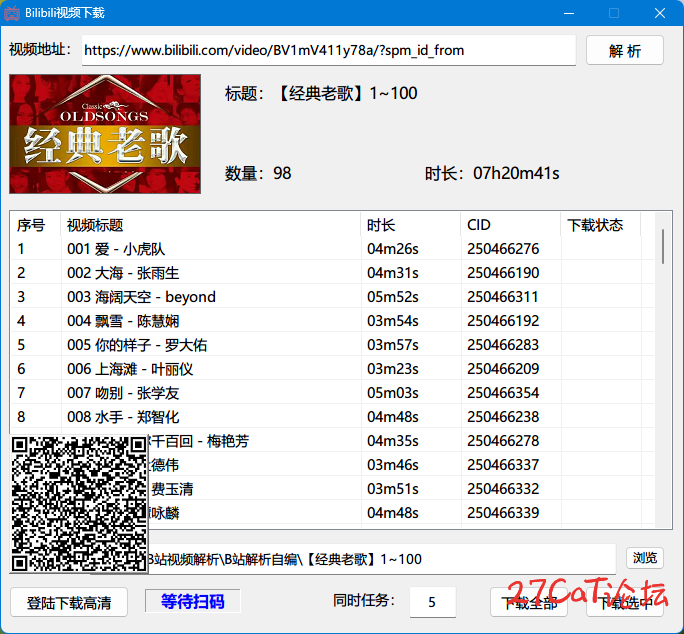
Task: Select row 006 上海滩 - 叶丽仪
Action: pyautogui.click(x=332, y=369)
